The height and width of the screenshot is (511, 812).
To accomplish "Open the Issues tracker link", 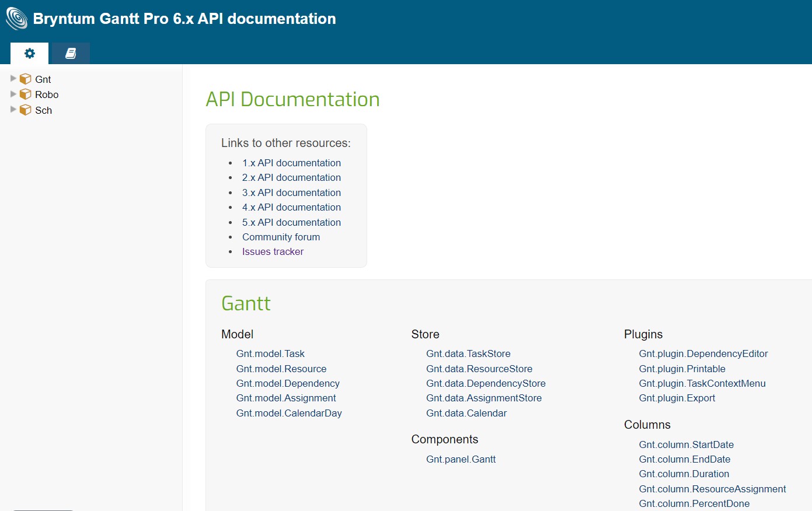I will point(273,251).
